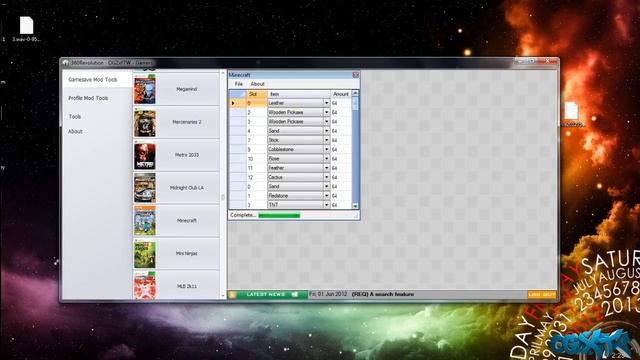The width and height of the screenshot is (640, 360).
Task: Expand the Rose item dropdown
Action: click(x=326, y=159)
